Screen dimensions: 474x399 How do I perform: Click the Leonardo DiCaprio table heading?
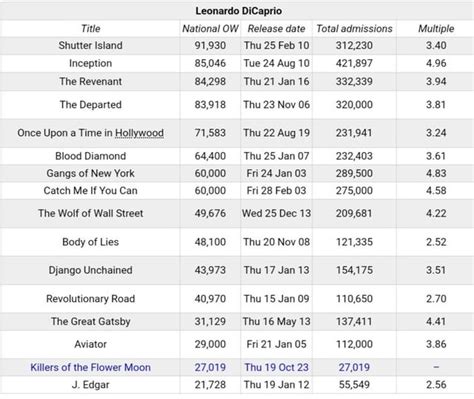(238, 11)
